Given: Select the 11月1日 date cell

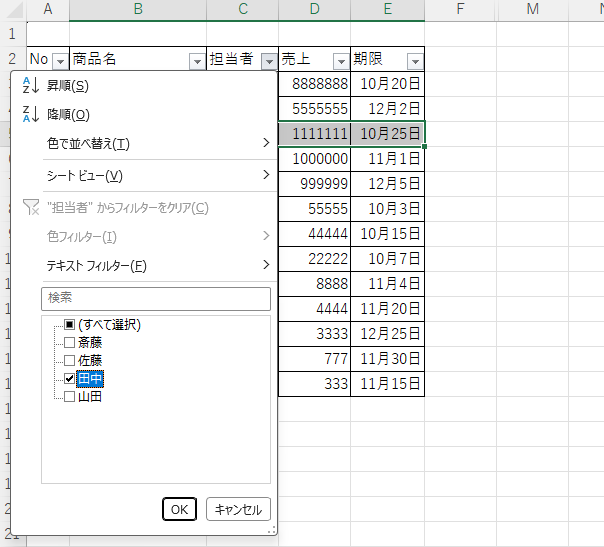Looking at the screenshot, I should pyautogui.click(x=388, y=159).
